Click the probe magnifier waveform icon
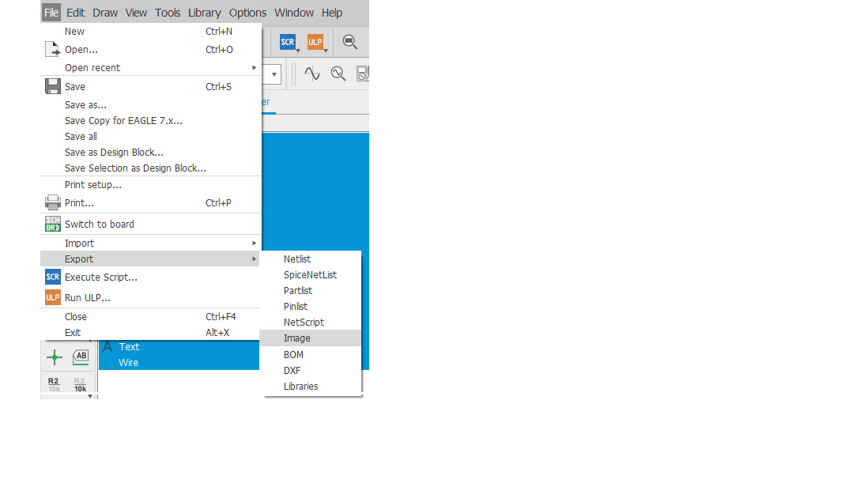The image size is (868, 487). (338, 74)
